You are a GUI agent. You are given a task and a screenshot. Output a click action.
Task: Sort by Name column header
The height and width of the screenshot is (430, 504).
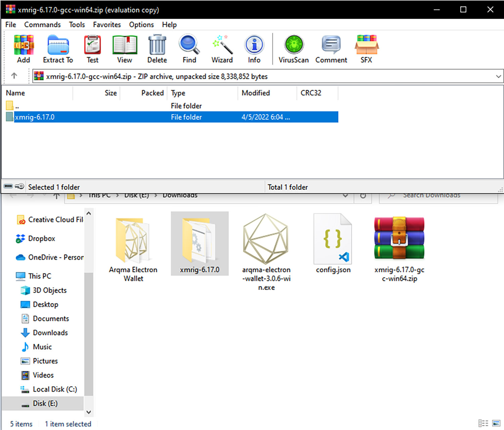coord(37,93)
